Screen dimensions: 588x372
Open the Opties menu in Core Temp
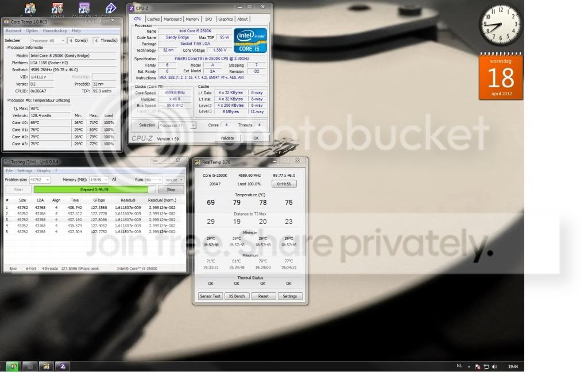pos(32,31)
